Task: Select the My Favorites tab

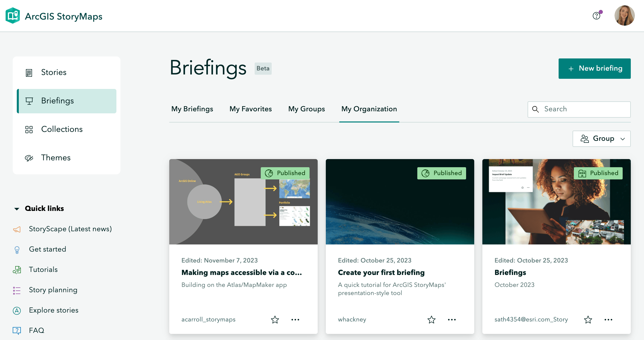Action: pos(250,109)
